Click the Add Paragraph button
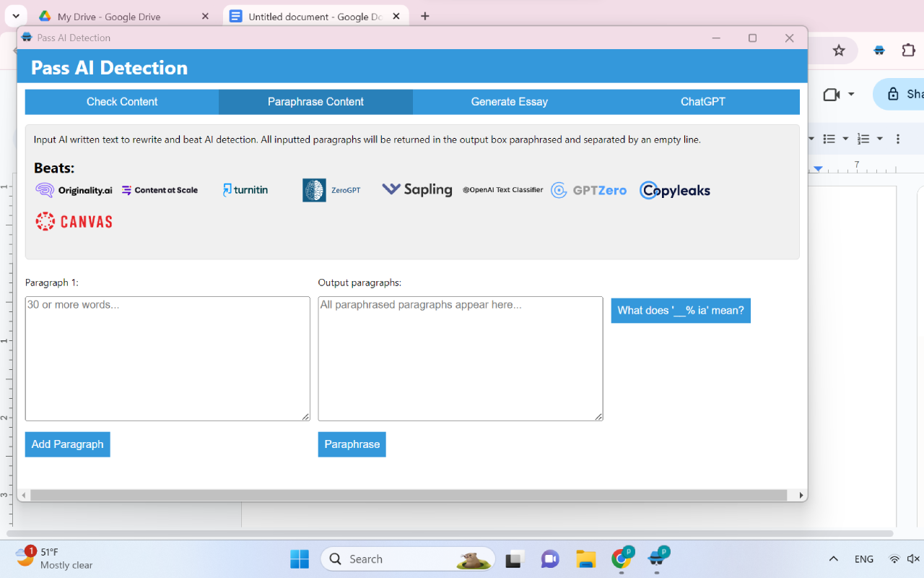This screenshot has height=578, width=924. point(68,444)
